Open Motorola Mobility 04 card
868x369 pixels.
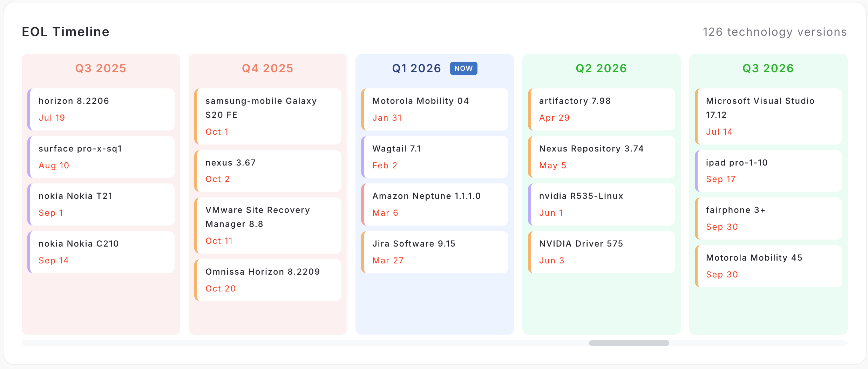click(x=435, y=109)
